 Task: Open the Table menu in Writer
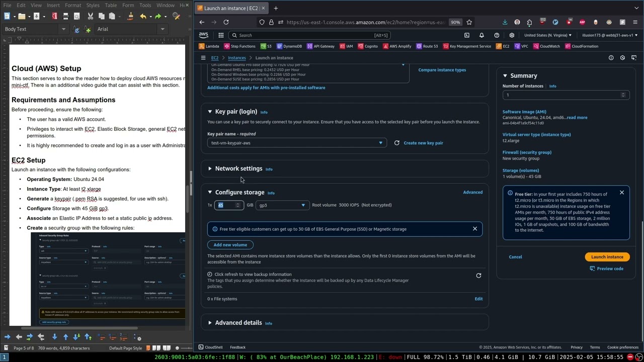111,5
